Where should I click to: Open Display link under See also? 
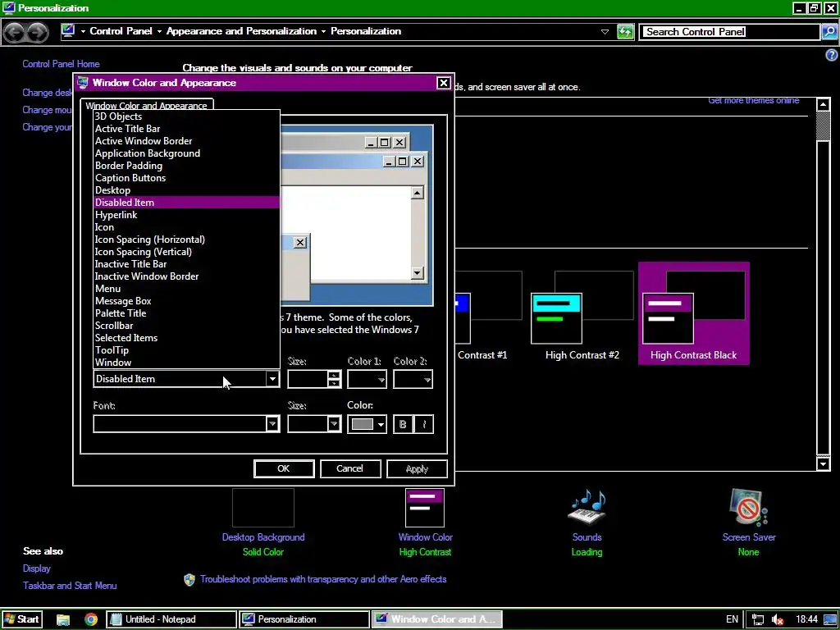[36, 568]
